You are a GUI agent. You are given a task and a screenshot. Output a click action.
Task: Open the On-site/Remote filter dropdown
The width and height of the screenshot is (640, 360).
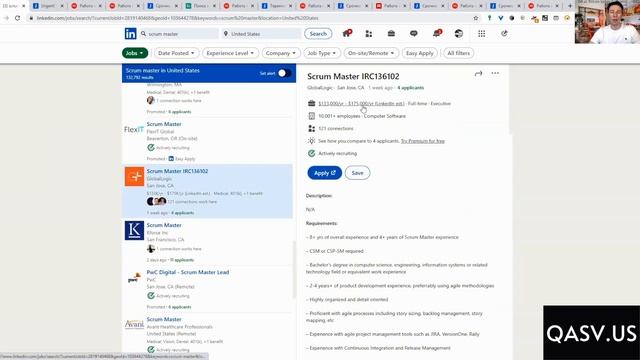coord(371,53)
